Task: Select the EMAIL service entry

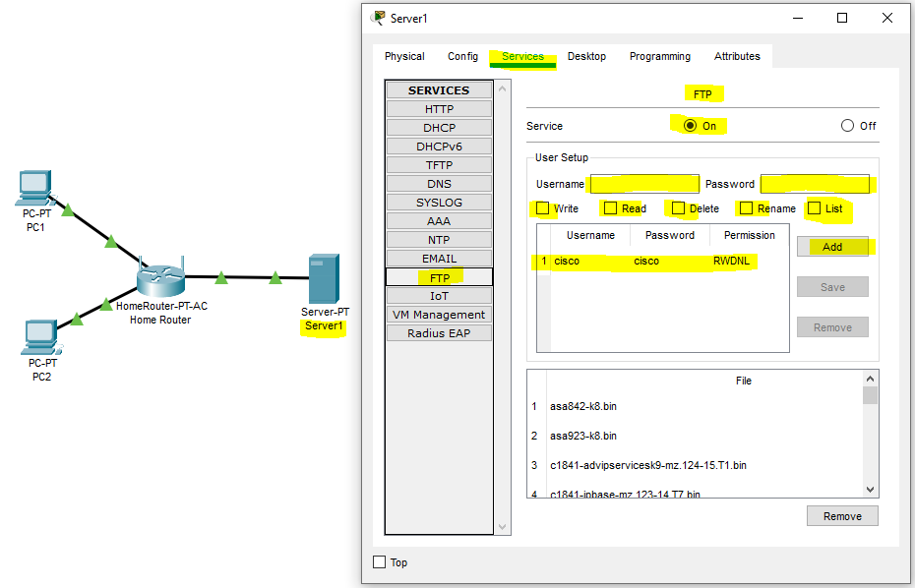Action: [x=438, y=258]
